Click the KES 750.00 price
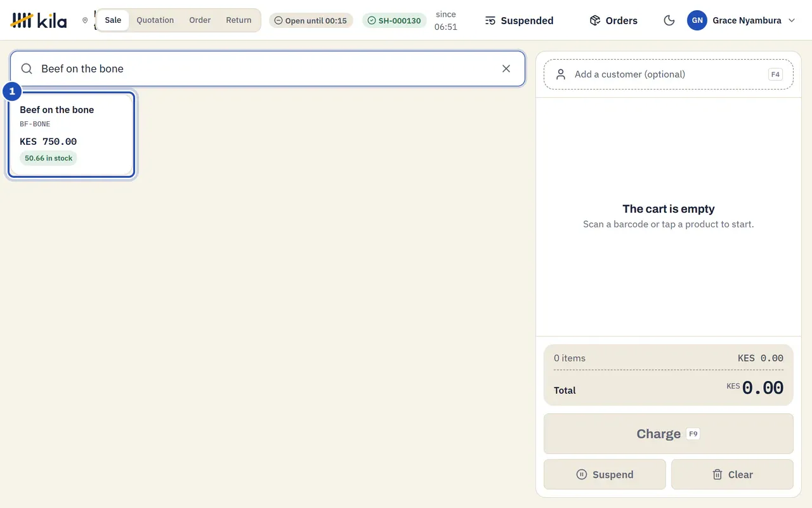This screenshot has height=508, width=812. click(48, 142)
